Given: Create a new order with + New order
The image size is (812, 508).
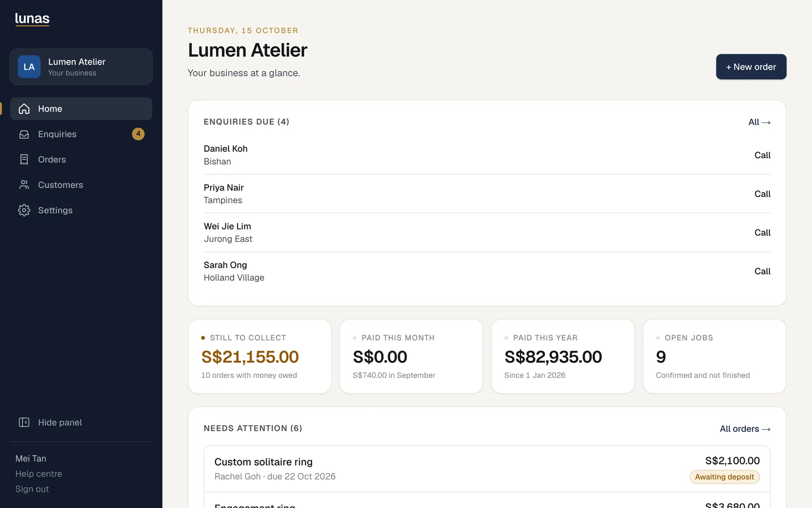Looking at the screenshot, I should click(751, 67).
